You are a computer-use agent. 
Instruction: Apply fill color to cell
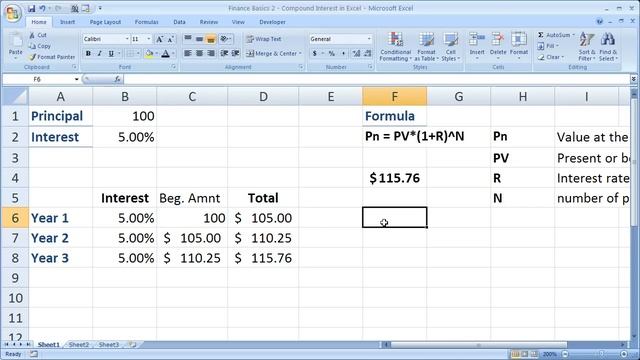click(149, 53)
